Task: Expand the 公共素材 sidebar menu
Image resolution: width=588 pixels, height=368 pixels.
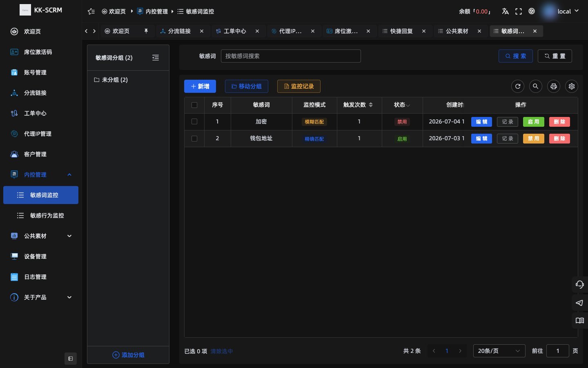Action: (x=41, y=236)
